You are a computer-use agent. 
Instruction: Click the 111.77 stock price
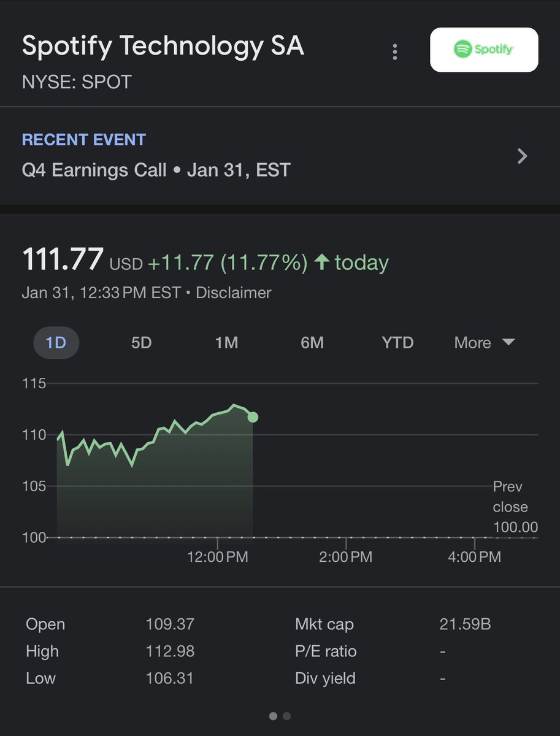tap(63, 259)
